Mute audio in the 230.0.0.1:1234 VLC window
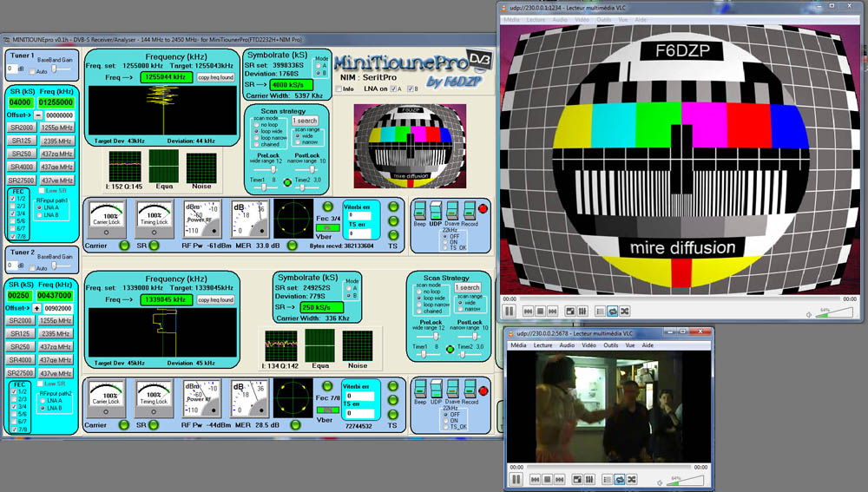This screenshot has height=492, width=868. [x=809, y=314]
